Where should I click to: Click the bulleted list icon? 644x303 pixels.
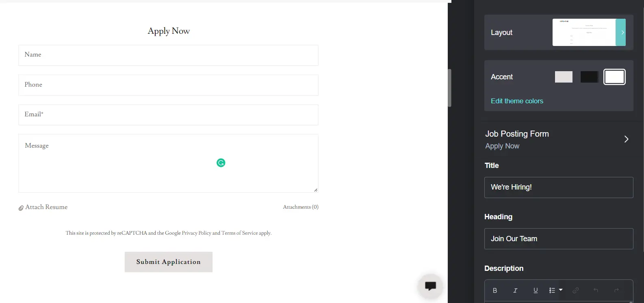552,290
